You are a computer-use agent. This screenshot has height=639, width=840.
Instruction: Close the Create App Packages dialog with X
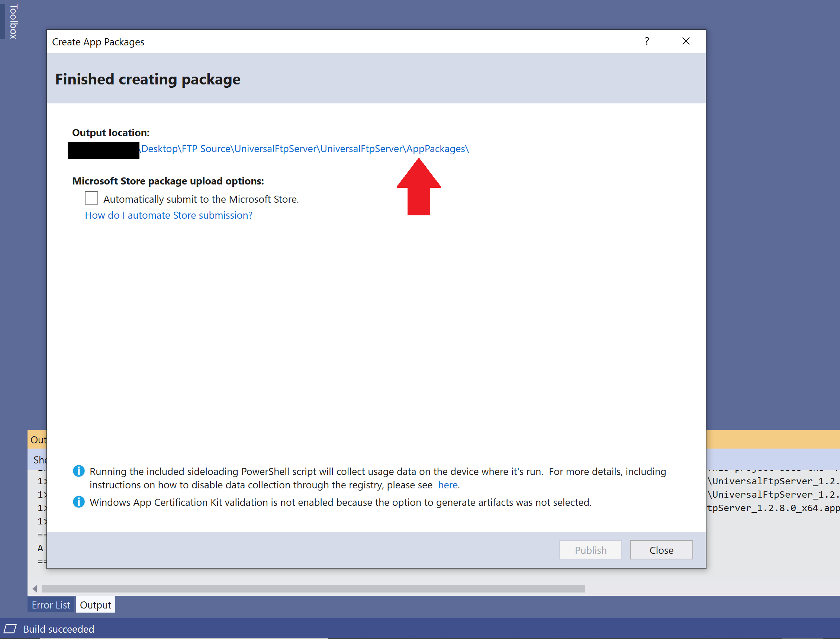[686, 41]
